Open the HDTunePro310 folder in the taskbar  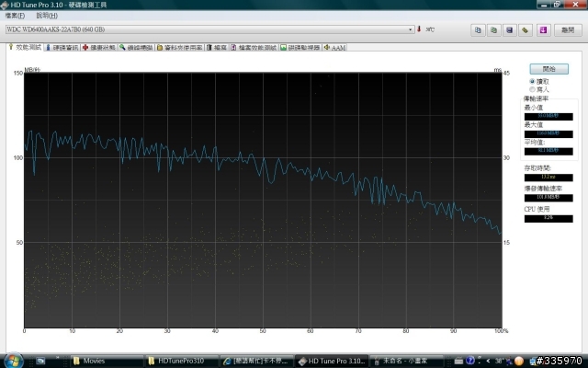coord(182,361)
